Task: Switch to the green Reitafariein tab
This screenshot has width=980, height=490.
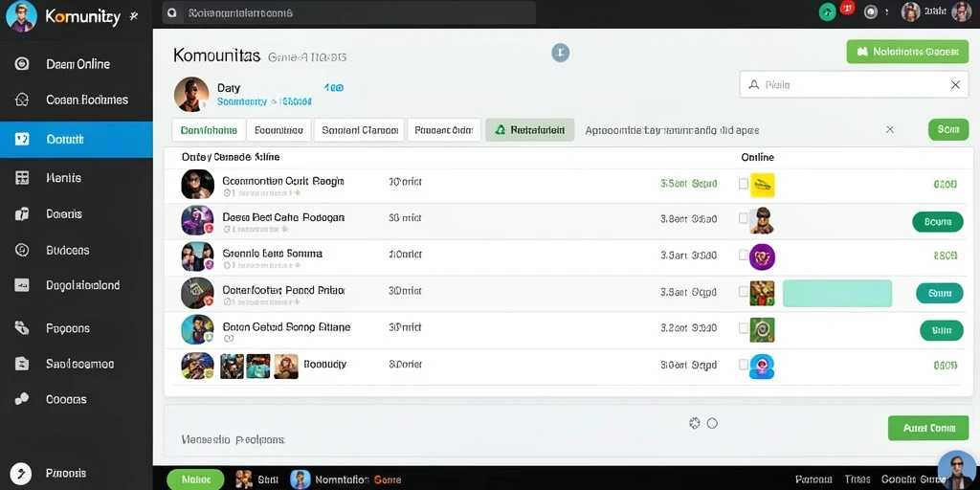Action: (x=530, y=130)
